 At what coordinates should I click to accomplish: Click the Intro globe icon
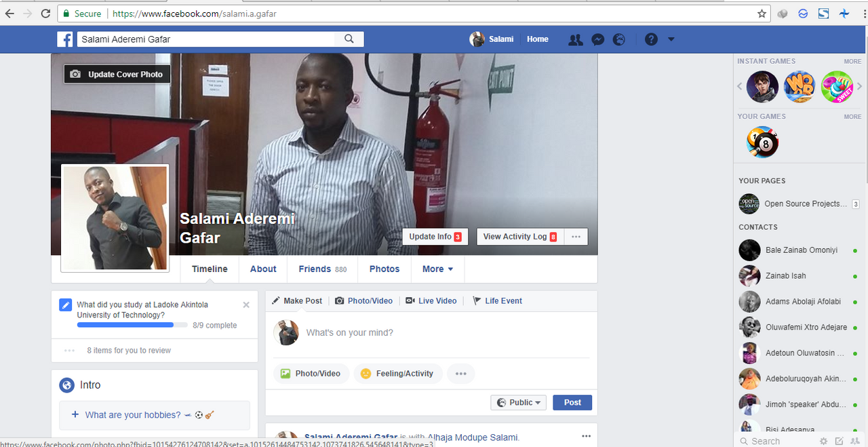(x=66, y=385)
